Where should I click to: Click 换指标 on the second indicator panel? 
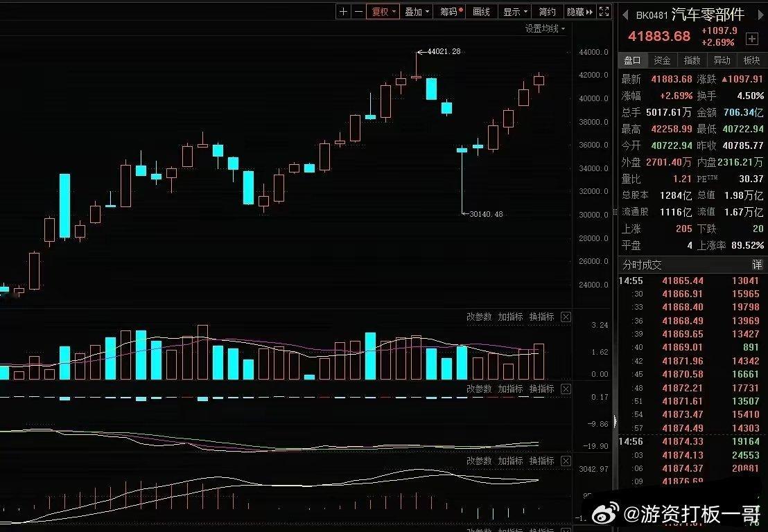pyautogui.click(x=542, y=389)
